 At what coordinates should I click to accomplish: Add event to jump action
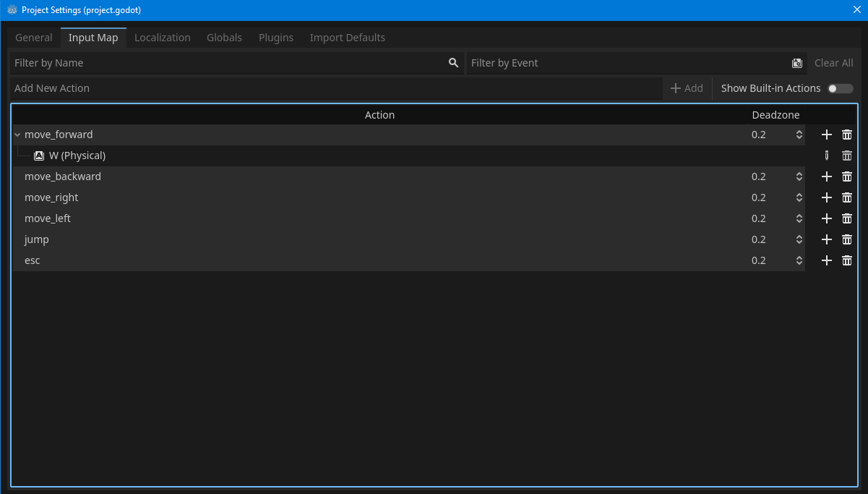[827, 239]
